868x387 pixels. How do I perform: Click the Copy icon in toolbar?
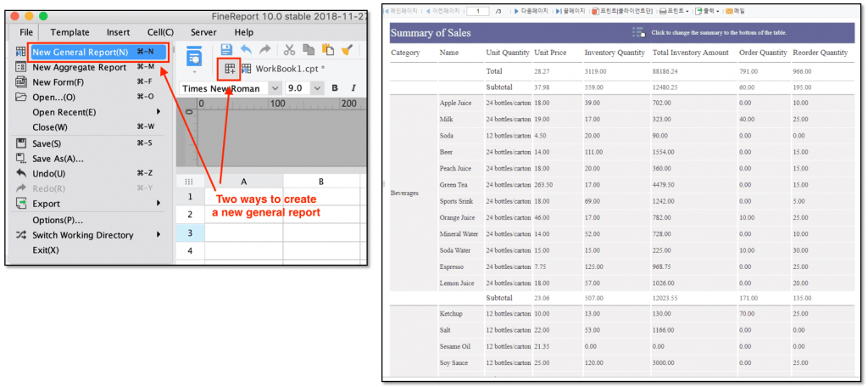pyautogui.click(x=309, y=49)
